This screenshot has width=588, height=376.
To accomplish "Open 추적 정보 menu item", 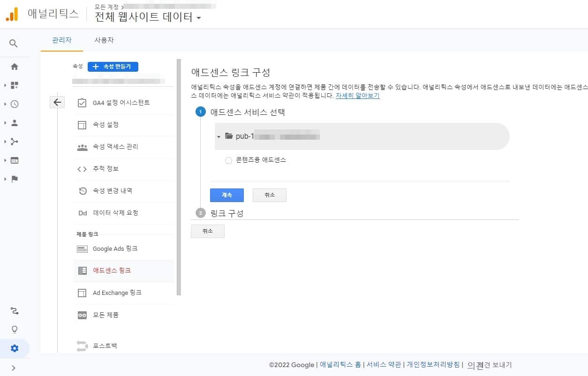I will pyautogui.click(x=123, y=169).
